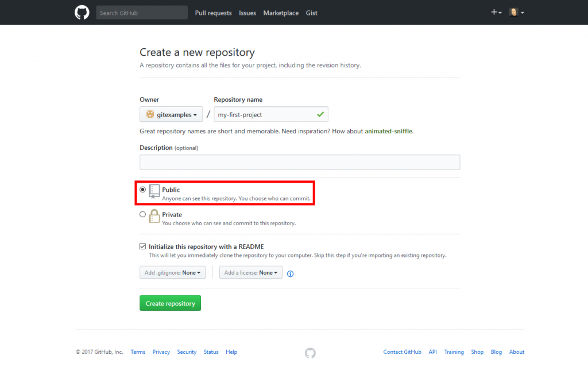
Task: Click the book icon next to Public
Action: click(x=154, y=190)
